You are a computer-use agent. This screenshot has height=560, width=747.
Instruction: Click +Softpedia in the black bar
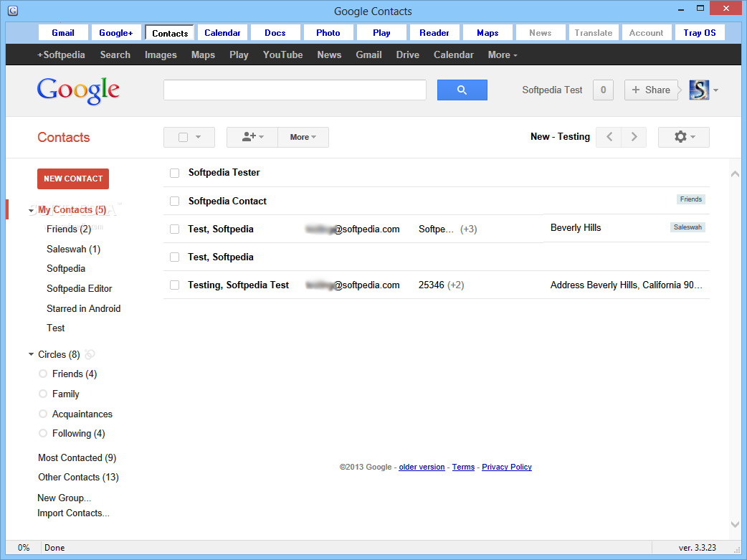(61, 55)
